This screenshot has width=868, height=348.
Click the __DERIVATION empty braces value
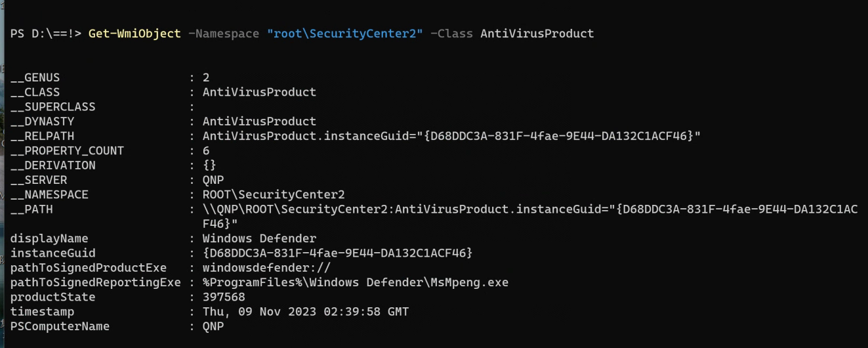(209, 165)
